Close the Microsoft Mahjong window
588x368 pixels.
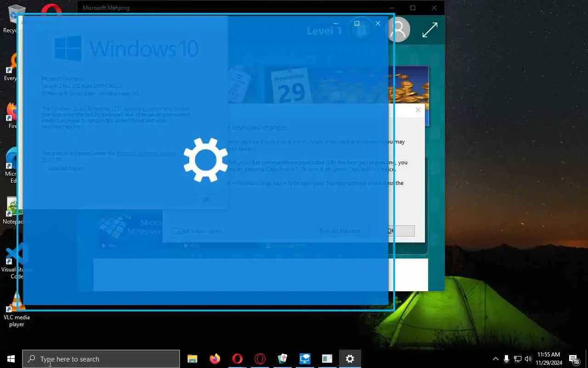click(x=434, y=7)
